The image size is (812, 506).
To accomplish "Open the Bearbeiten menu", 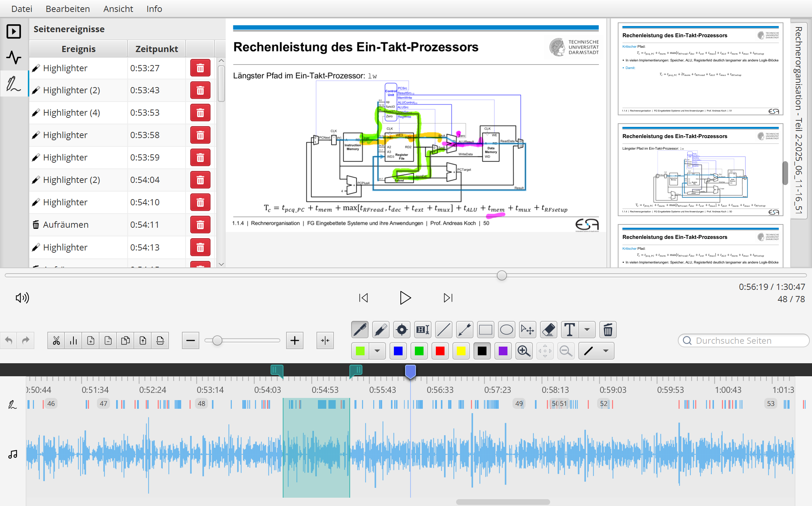I will 67,9.
